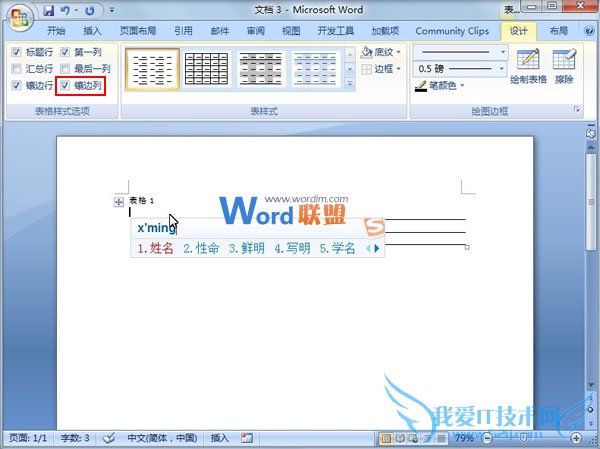Open the Pen Color dropdown arrow
This screenshot has height=449, width=600.
pyautogui.click(x=462, y=85)
